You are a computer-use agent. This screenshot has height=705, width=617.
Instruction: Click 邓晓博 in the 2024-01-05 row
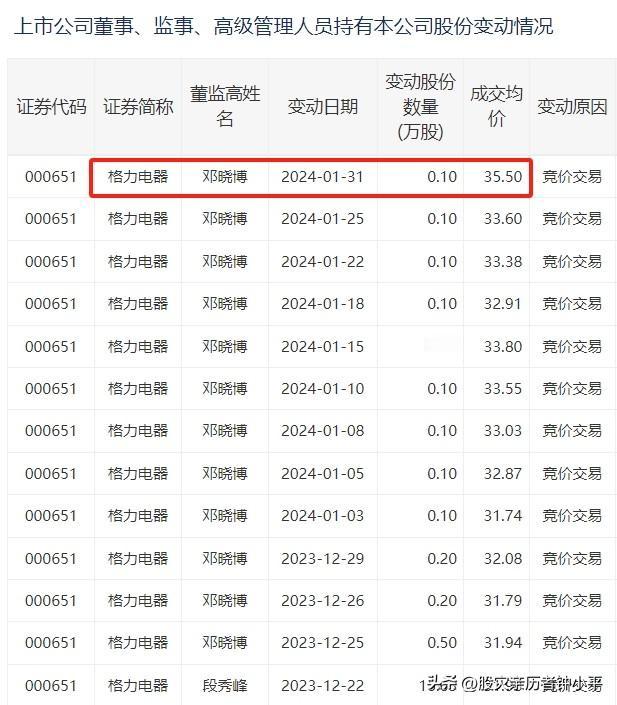coord(225,473)
